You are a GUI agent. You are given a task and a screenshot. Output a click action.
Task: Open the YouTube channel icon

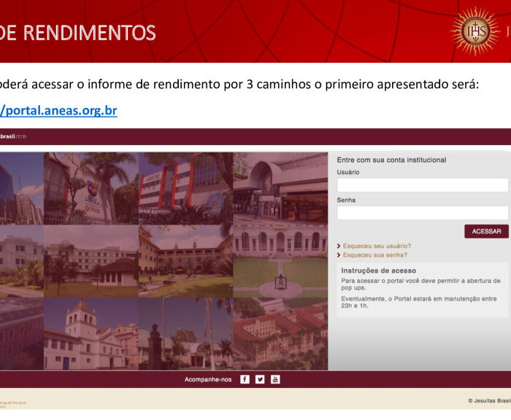(x=275, y=379)
